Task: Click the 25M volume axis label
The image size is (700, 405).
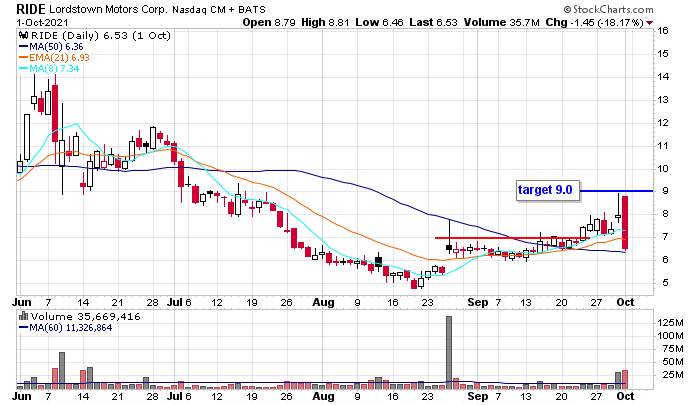Action: [673, 375]
